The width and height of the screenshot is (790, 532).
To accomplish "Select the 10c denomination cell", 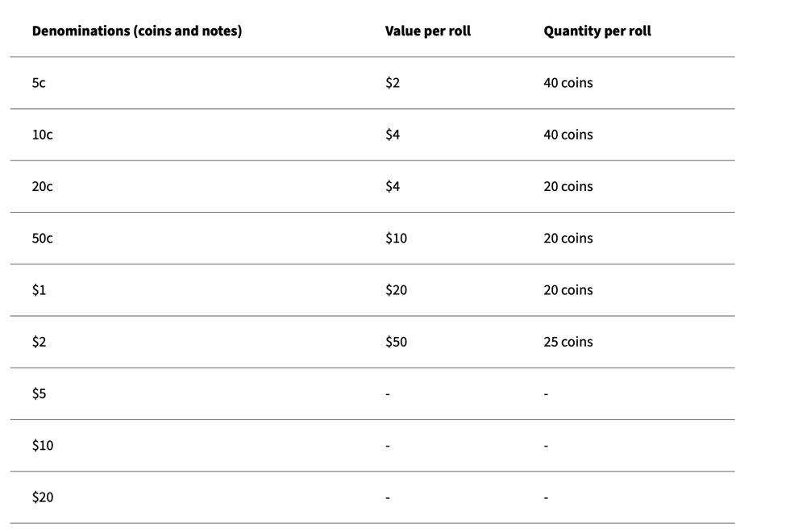I will click(42, 135).
